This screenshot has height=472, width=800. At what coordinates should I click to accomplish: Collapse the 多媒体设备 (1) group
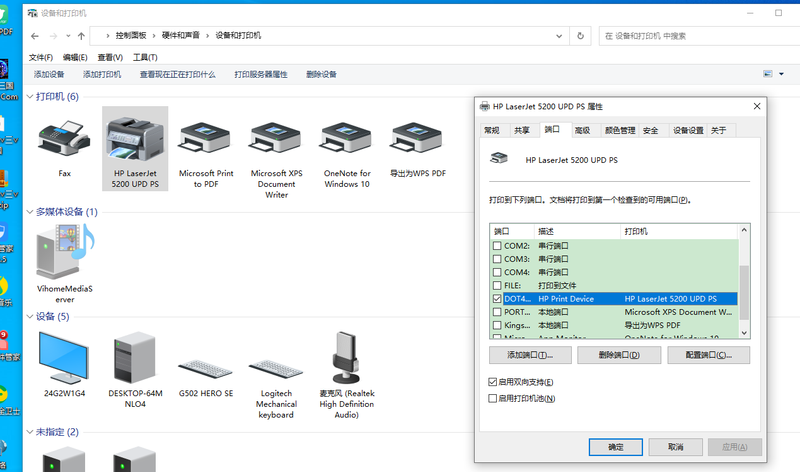[28, 212]
